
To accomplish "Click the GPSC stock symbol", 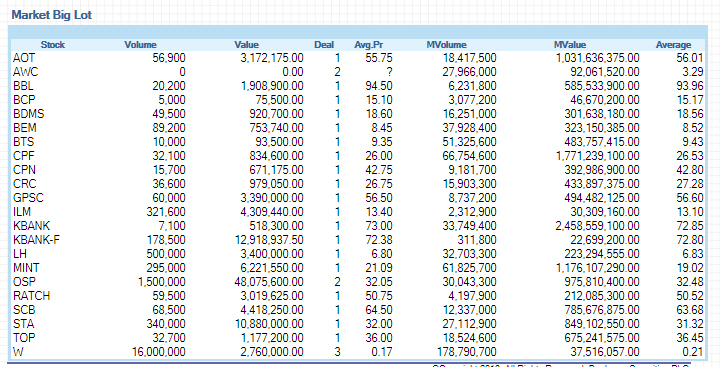I will [x=28, y=198].
